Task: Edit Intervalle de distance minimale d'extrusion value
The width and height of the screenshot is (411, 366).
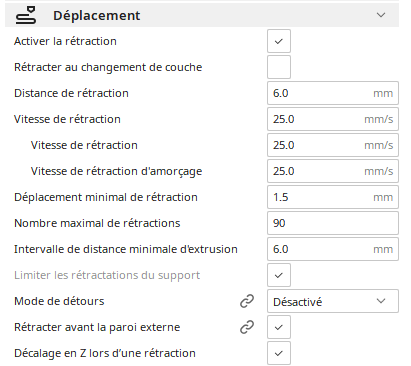Action: coord(333,249)
